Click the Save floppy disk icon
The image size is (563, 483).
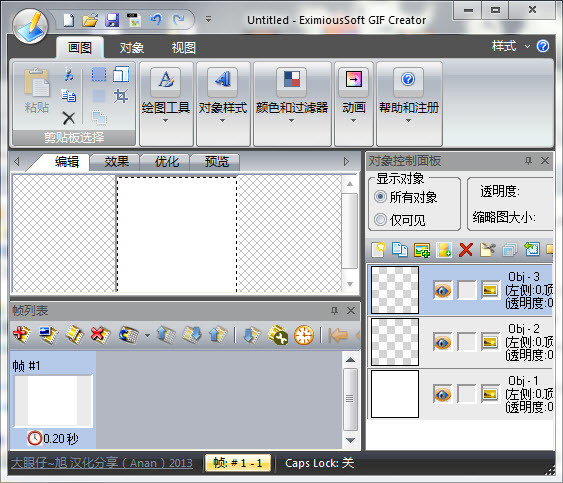click(x=112, y=20)
